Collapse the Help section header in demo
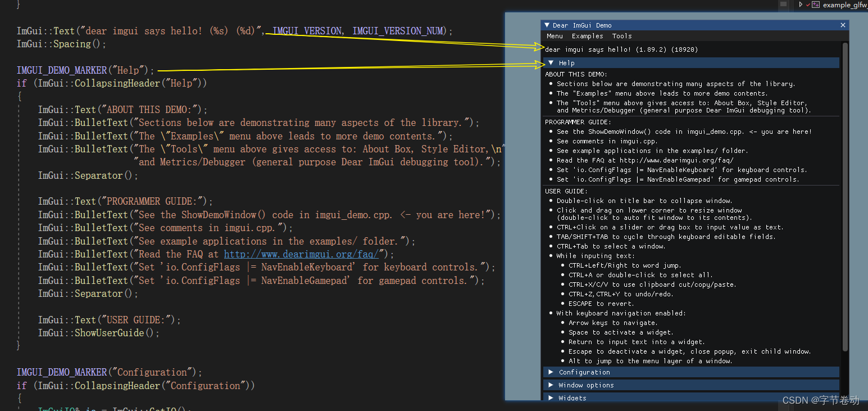This screenshot has width=868, height=411. [691, 63]
